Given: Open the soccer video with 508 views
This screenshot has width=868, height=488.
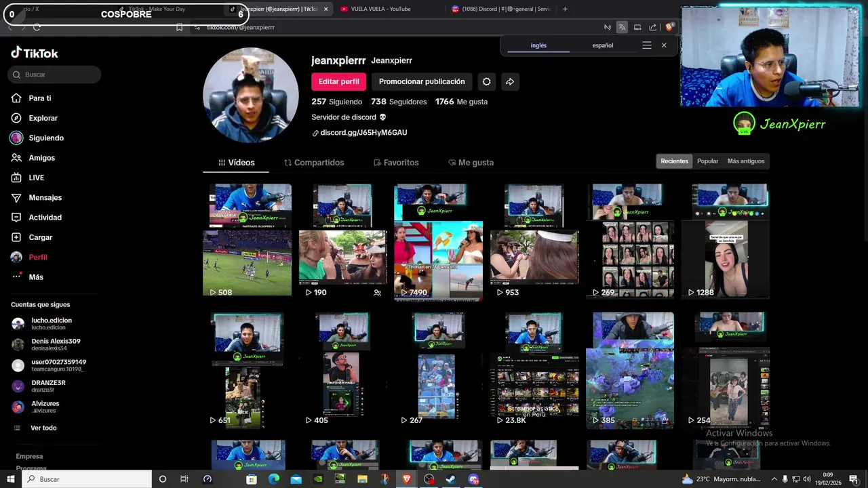Looking at the screenshot, I should click(248, 242).
